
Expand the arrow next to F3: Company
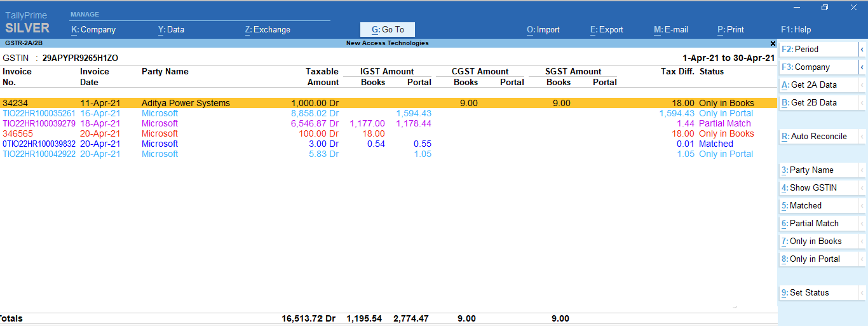(x=862, y=67)
